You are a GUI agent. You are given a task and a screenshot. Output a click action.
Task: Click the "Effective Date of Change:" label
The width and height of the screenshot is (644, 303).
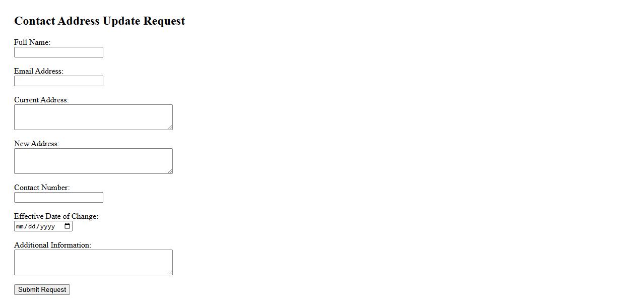[x=56, y=216]
